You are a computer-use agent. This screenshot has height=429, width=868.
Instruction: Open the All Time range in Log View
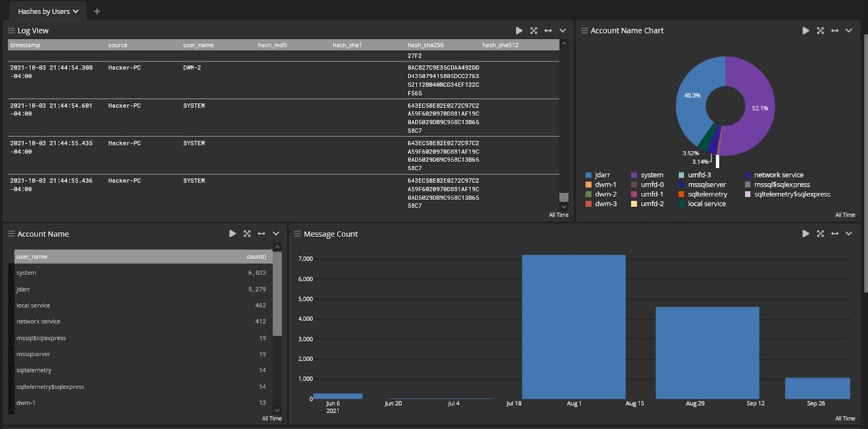pos(559,215)
